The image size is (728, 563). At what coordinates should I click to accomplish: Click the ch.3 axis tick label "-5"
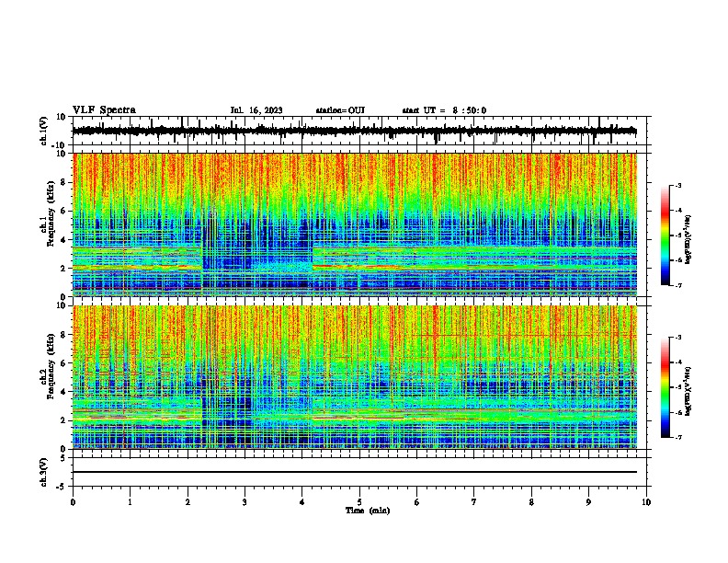point(63,487)
